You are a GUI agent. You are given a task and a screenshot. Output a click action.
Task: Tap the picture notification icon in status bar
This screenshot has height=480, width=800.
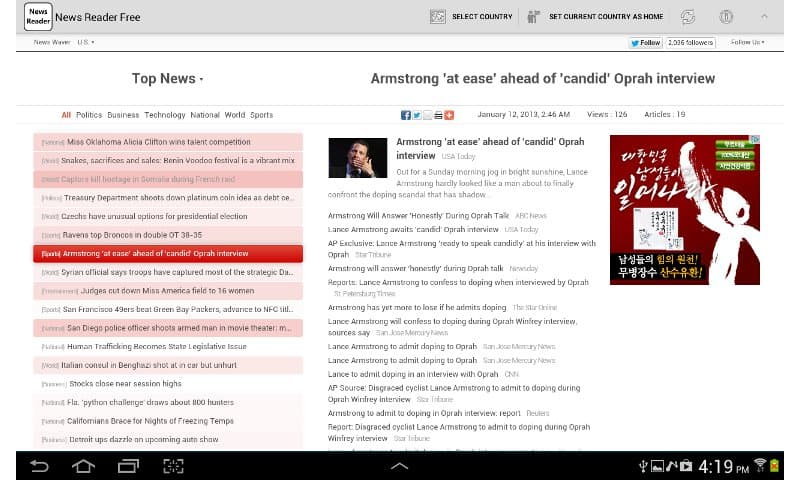point(657,465)
